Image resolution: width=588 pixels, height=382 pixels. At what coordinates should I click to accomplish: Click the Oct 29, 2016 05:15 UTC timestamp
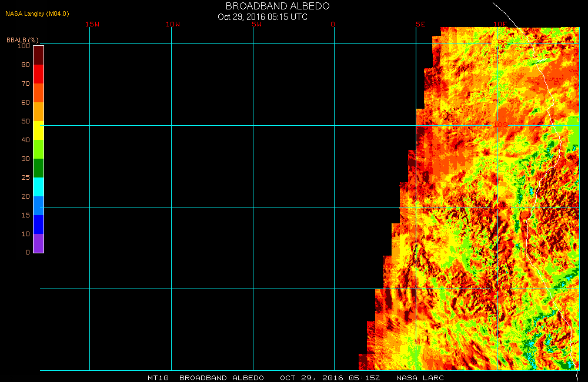click(262, 17)
